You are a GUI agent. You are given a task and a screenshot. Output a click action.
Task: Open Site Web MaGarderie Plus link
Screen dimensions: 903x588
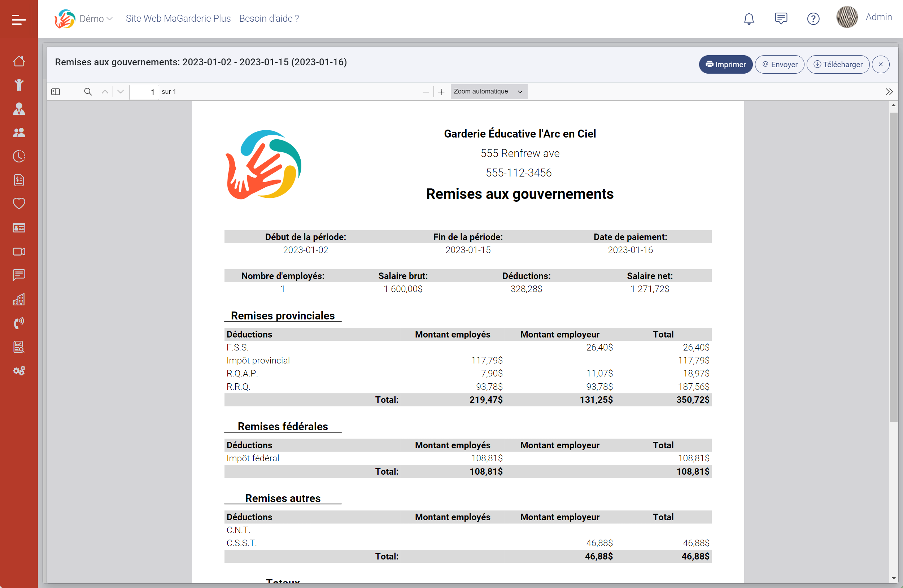[178, 18]
